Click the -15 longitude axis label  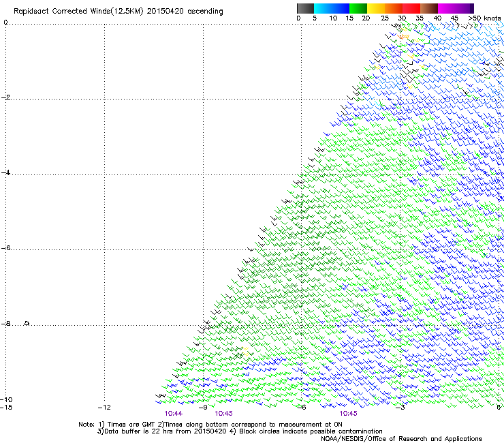pos(6,408)
